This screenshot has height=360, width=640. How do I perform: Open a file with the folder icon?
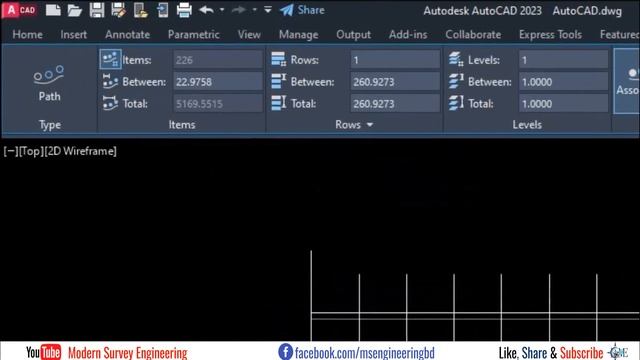pos(75,10)
